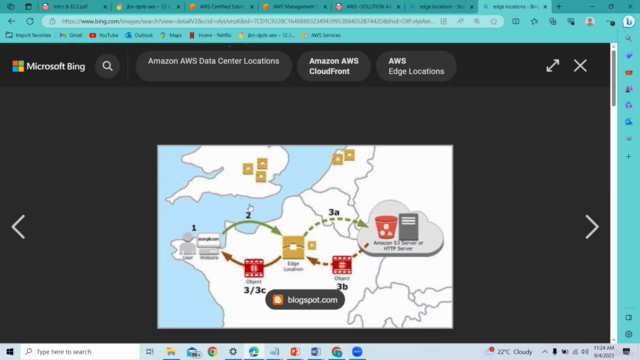Show hidden system tray icons
The width and height of the screenshot is (640, 360).
pos(545,351)
